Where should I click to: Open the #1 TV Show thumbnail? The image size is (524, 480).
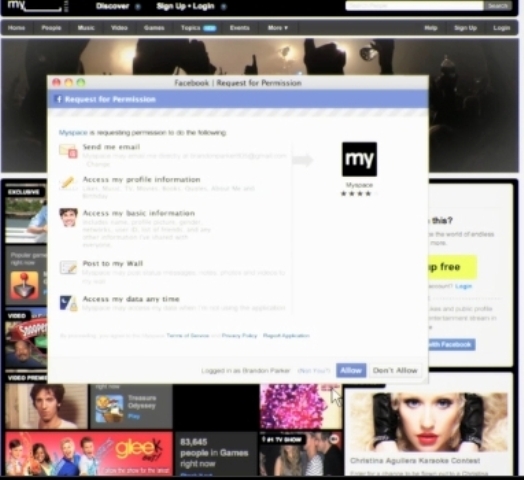click(x=300, y=454)
